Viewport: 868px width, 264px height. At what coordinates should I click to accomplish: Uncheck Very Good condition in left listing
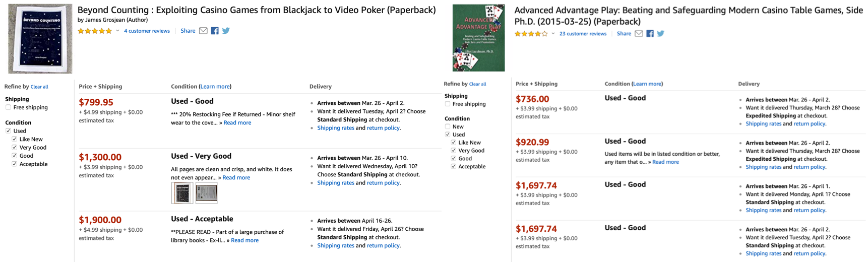pyautogui.click(x=14, y=148)
